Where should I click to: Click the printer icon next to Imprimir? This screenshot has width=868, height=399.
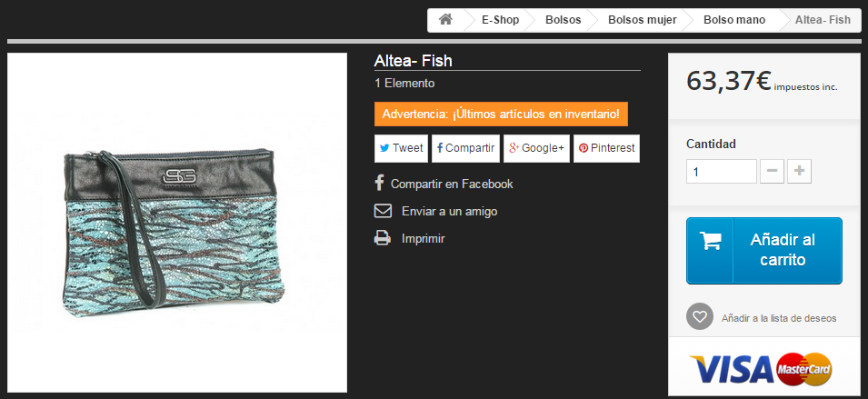tap(383, 238)
